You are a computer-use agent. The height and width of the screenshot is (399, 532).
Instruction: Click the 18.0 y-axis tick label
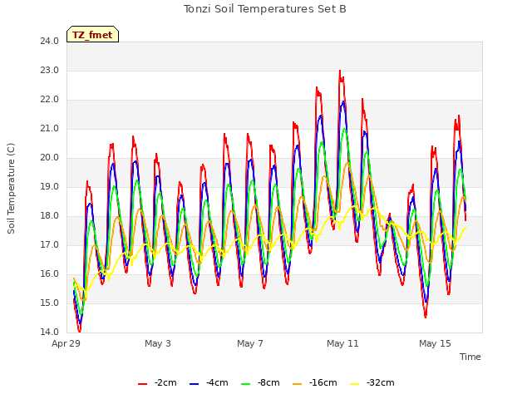[50, 216]
